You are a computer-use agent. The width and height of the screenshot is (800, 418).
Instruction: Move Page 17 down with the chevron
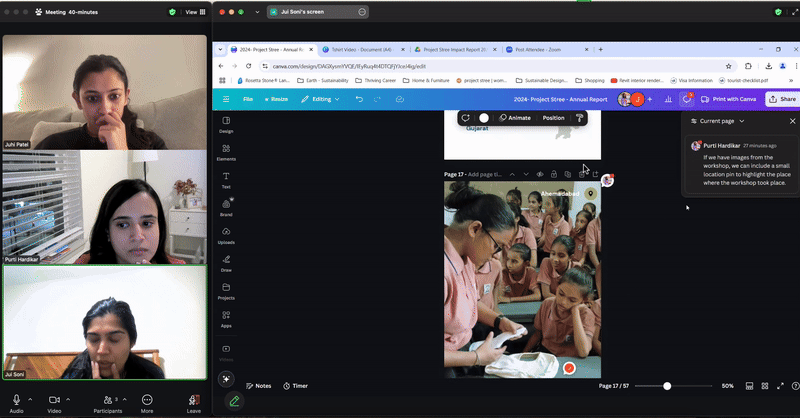pos(526,174)
